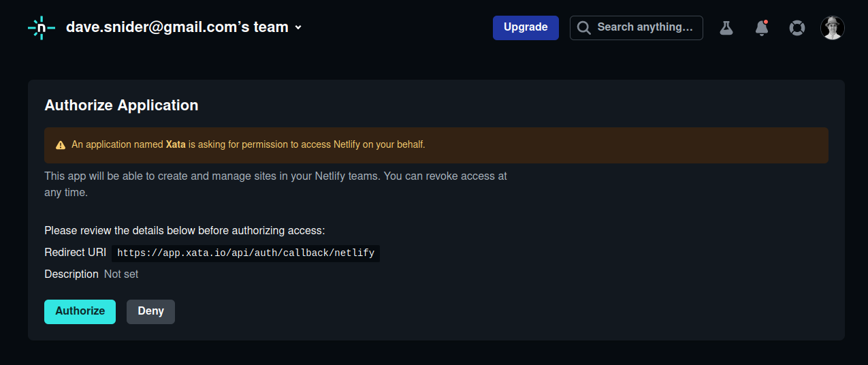Select the Redirect URI callback URL
This screenshot has height=365, width=868.
pyautogui.click(x=246, y=253)
